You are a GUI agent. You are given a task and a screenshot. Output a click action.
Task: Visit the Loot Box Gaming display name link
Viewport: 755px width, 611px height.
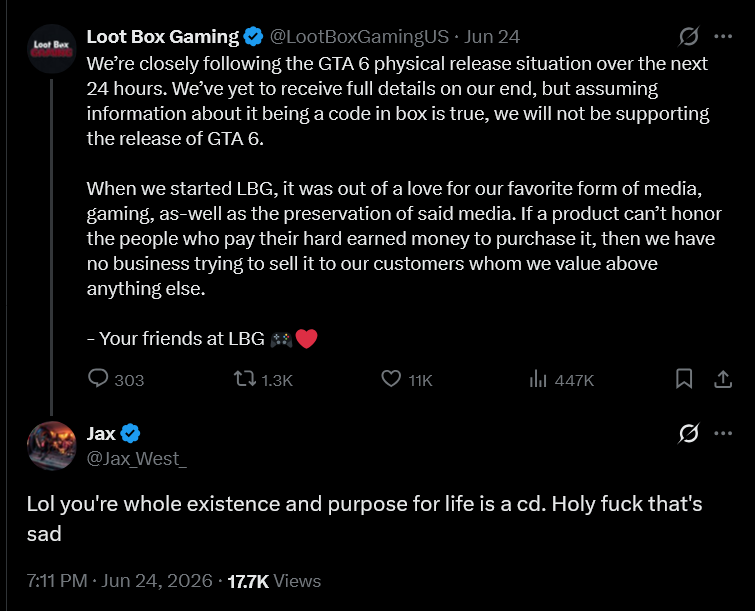(x=163, y=37)
